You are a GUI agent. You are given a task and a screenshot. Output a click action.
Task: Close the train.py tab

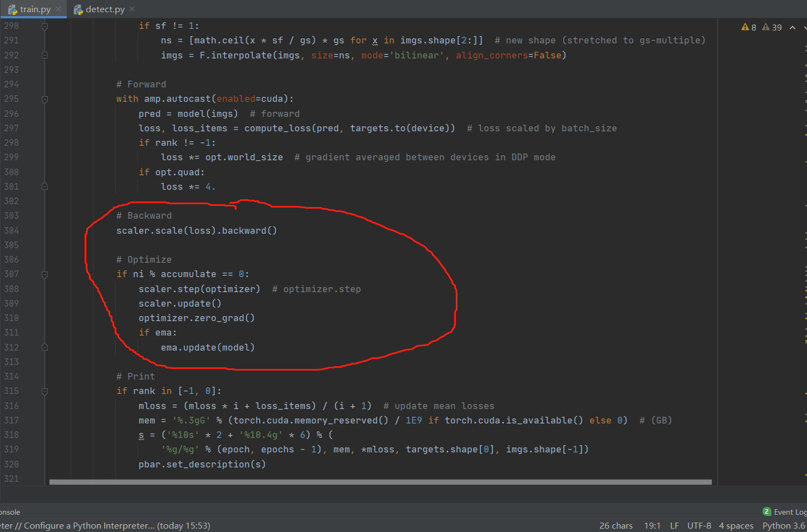click(58, 9)
